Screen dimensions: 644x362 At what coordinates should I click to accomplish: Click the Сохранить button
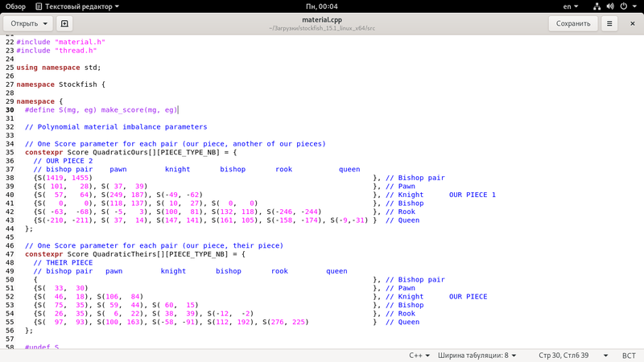573,23
